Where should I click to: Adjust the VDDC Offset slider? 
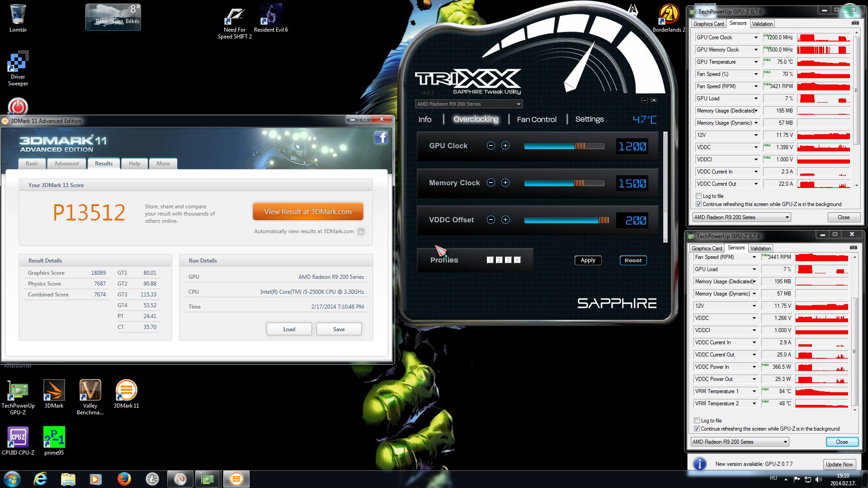point(567,220)
